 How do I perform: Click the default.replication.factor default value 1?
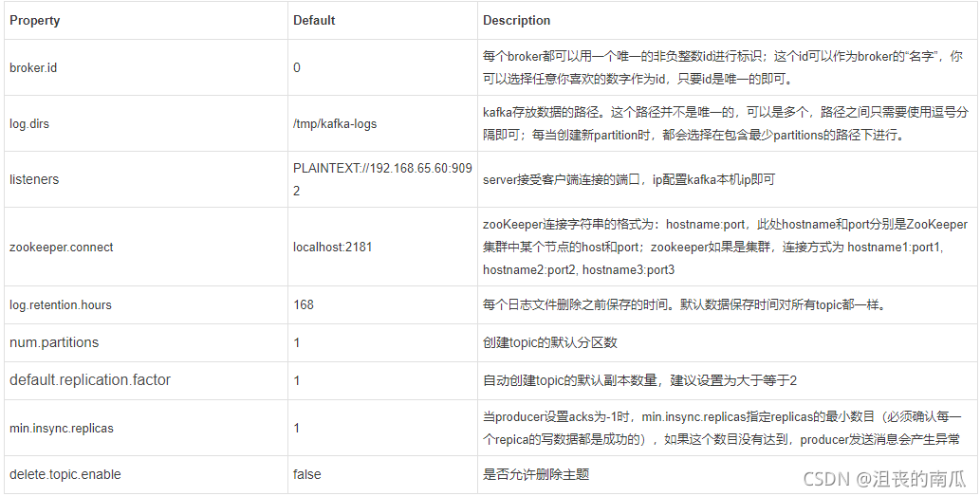(297, 380)
